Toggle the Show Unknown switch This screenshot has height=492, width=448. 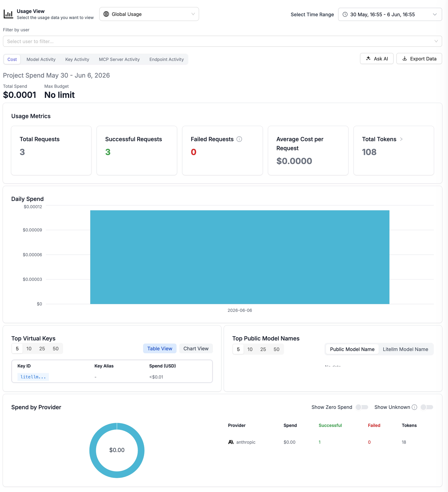pyautogui.click(x=427, y=407)
